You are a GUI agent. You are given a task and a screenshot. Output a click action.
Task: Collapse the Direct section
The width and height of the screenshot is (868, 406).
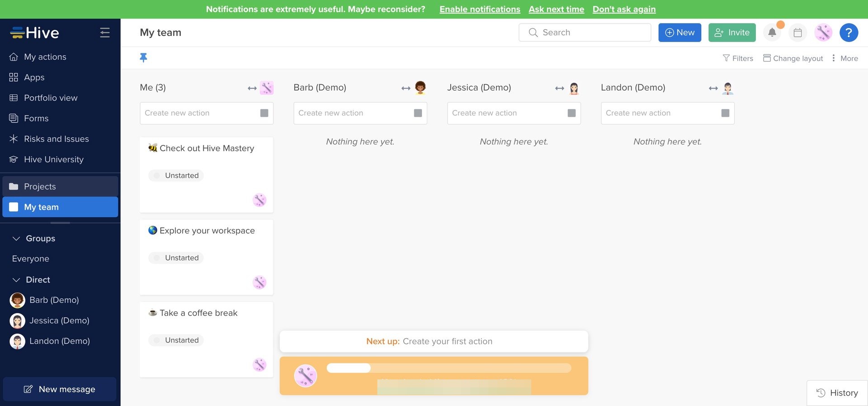tap(16, 280)
